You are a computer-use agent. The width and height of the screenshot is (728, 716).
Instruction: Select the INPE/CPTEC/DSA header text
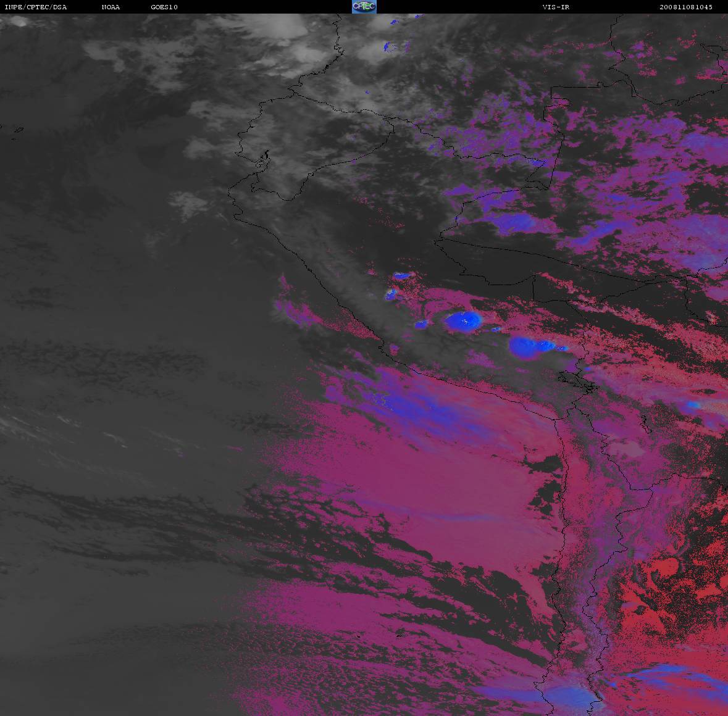point(35,7)
